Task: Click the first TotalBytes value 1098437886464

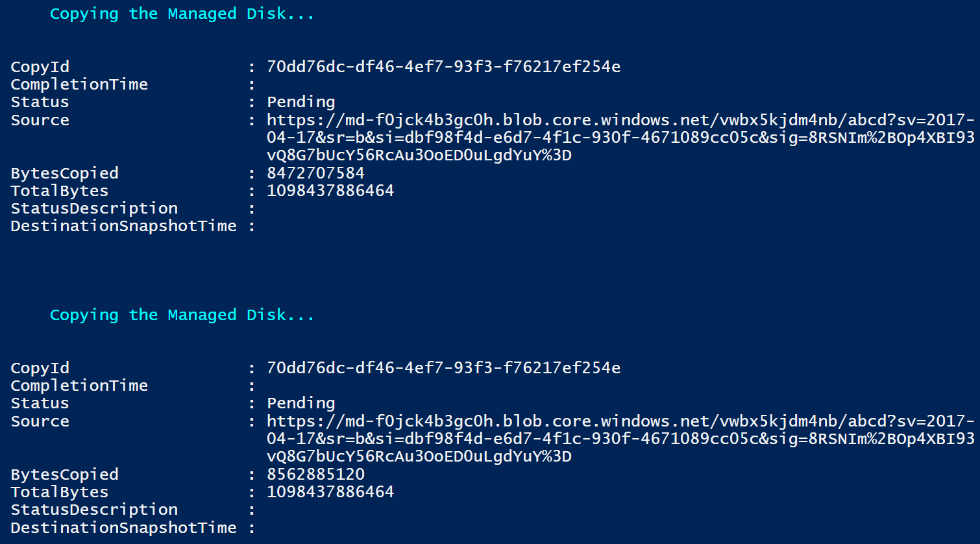Action: 330,191
